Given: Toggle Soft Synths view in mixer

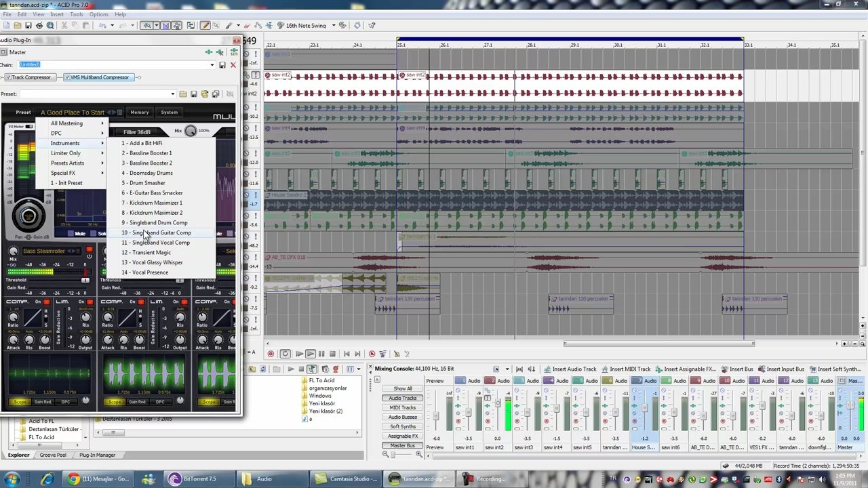Looking at the screenshot, I should [403, 426].
